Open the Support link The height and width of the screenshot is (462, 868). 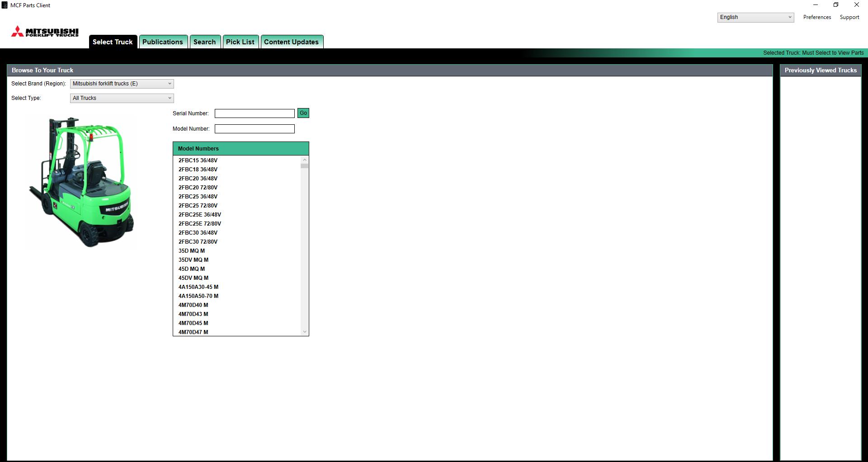[x=849, y=17]
